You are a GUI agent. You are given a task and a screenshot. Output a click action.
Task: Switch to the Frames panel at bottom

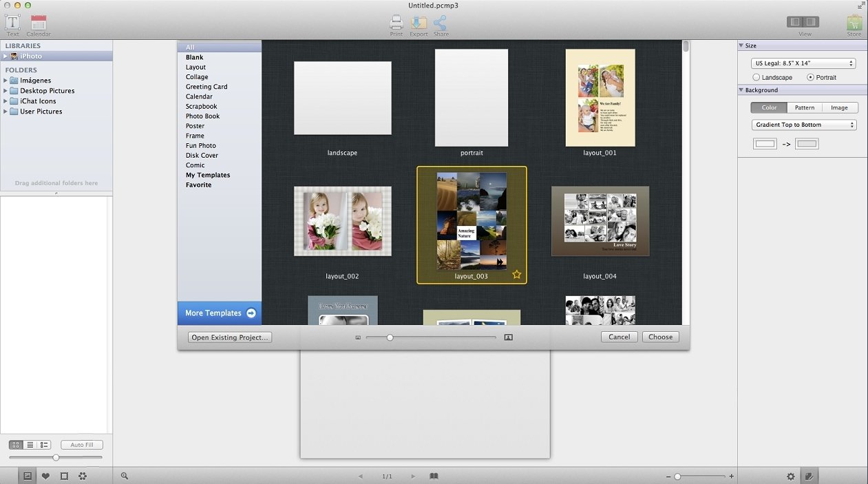click(65, 476)
